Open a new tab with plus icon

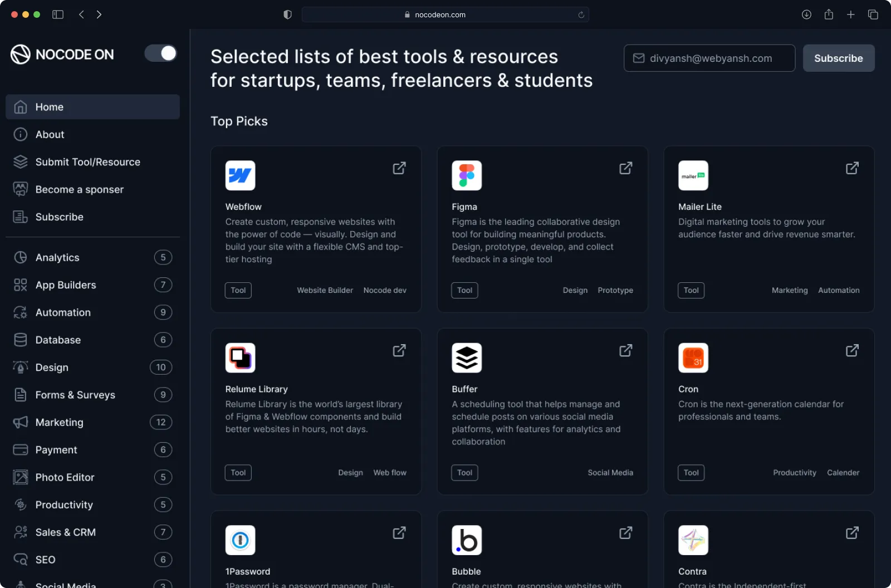tap(851, 14)
